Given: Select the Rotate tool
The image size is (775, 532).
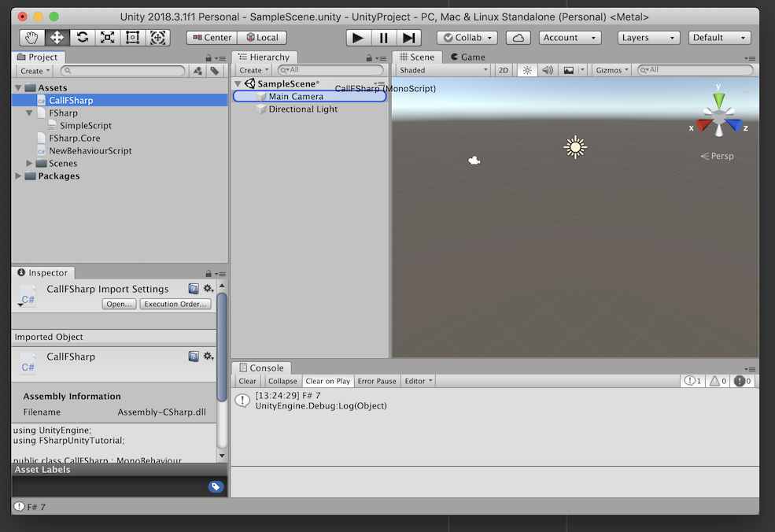Looking at the screenshot, I should [x=83, y=38].
